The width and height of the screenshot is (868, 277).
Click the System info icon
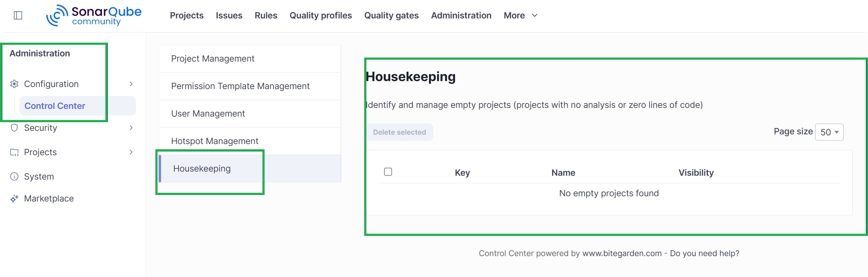(14, 176)
